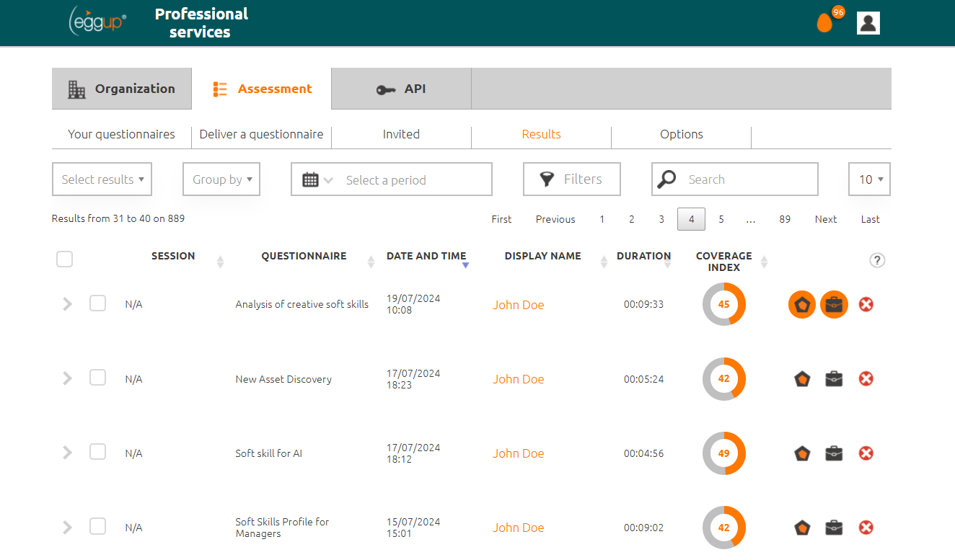Viewport: 955px width, 560px height.
Task: Click the help question mark icon
Action: coord(877,261)
